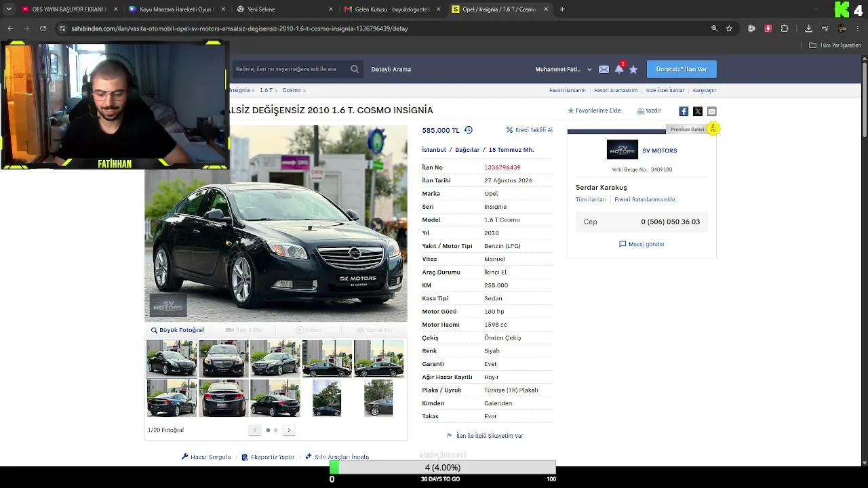Open the messages envelope icon
This screenshot has width=868, height=488.
click(x=604, y=69)
